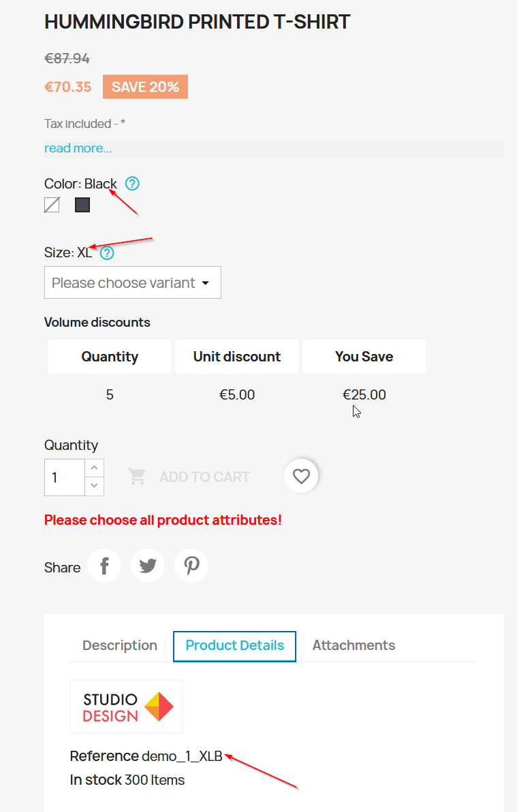Screen dimensions: 517x812
Task: Share on Twitter
Action: [148, 566]
